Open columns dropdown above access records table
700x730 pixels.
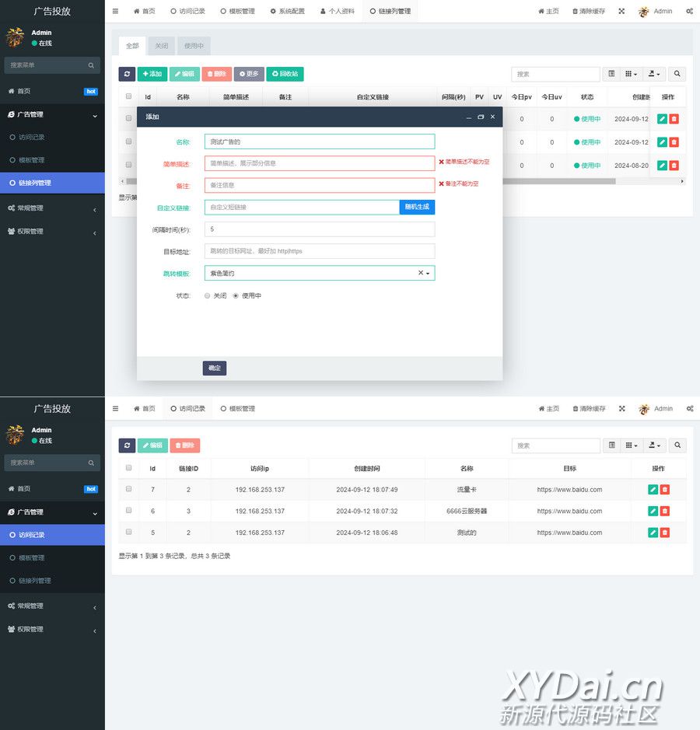[x=631, y=445]
